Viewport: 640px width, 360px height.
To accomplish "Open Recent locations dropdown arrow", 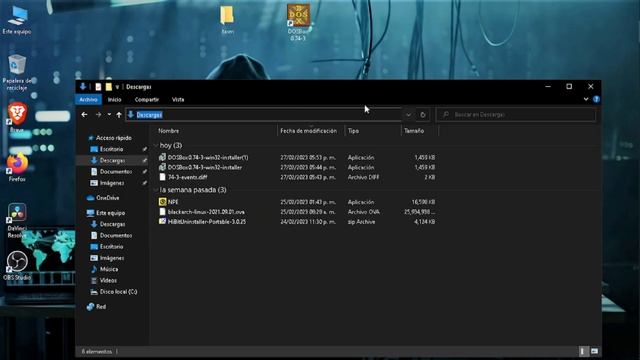I will coord(109,115).
